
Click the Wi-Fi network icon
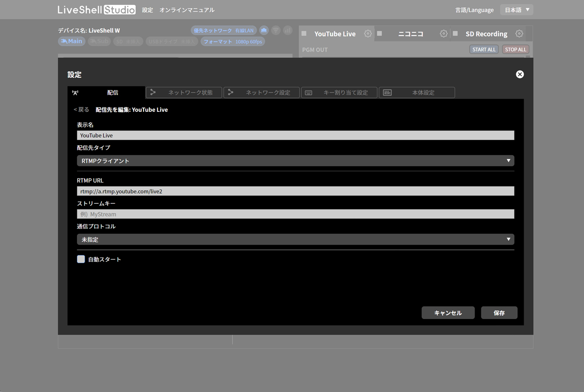coord(275,31)
